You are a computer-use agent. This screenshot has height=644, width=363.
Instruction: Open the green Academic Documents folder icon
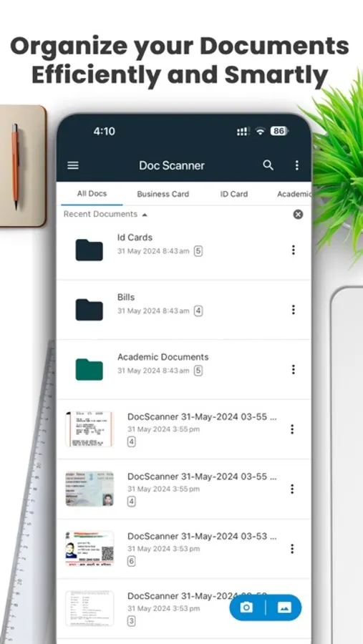tap(89, 369)
